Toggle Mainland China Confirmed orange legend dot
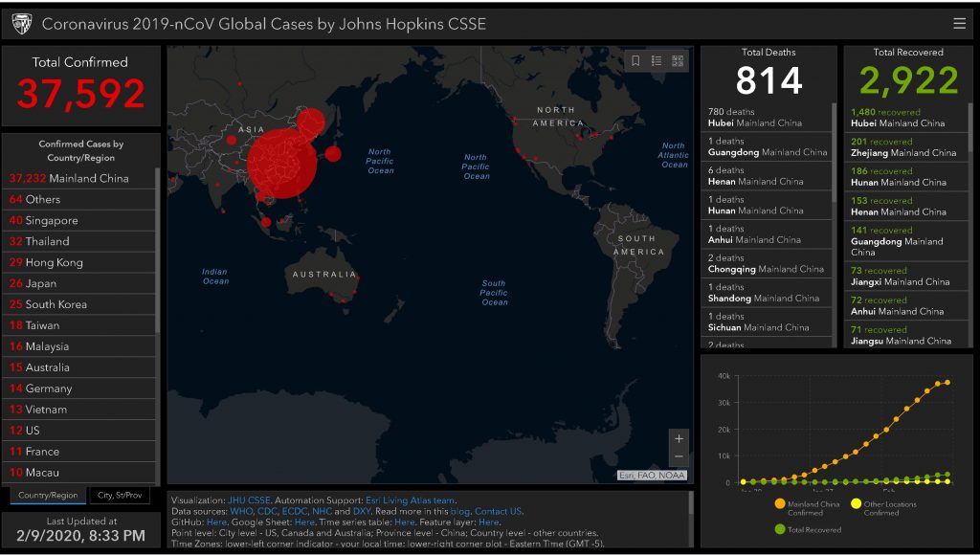Screen dimensions: 980x555 tap(779, 503)
